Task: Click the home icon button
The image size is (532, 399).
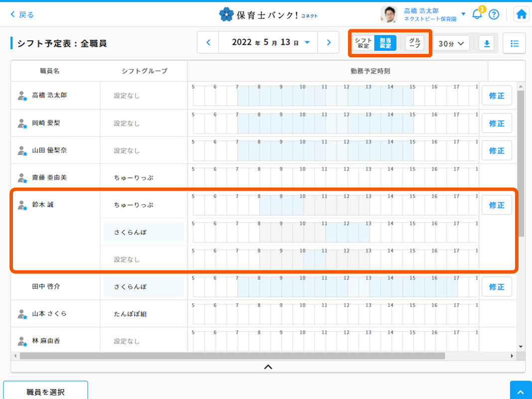Action: coord(522,14)
